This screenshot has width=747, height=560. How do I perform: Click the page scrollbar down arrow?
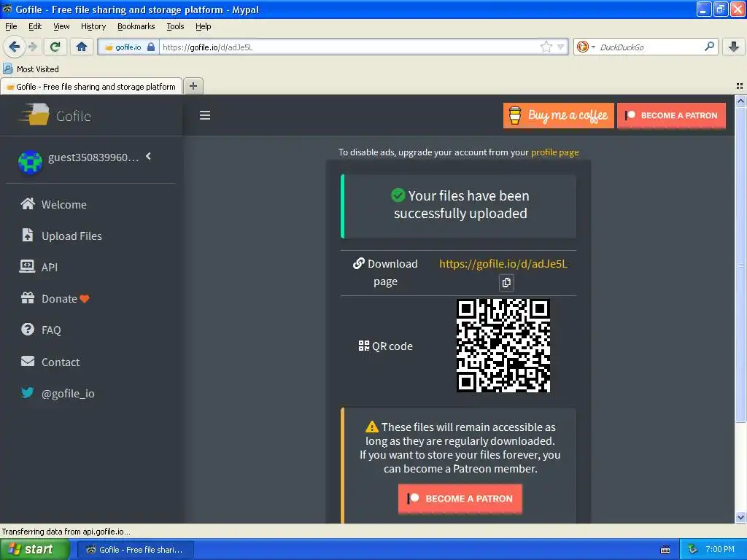740,518
